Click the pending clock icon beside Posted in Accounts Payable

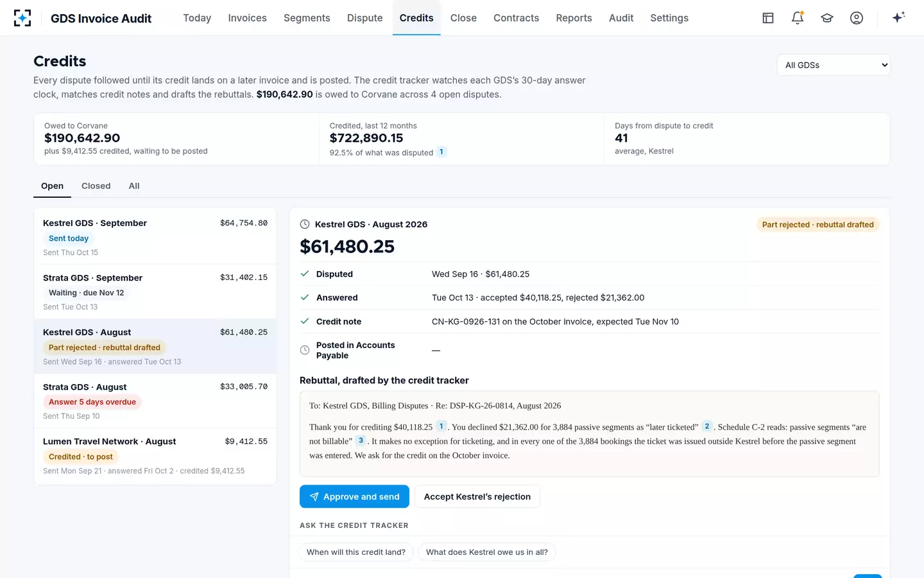pos(305,350)
